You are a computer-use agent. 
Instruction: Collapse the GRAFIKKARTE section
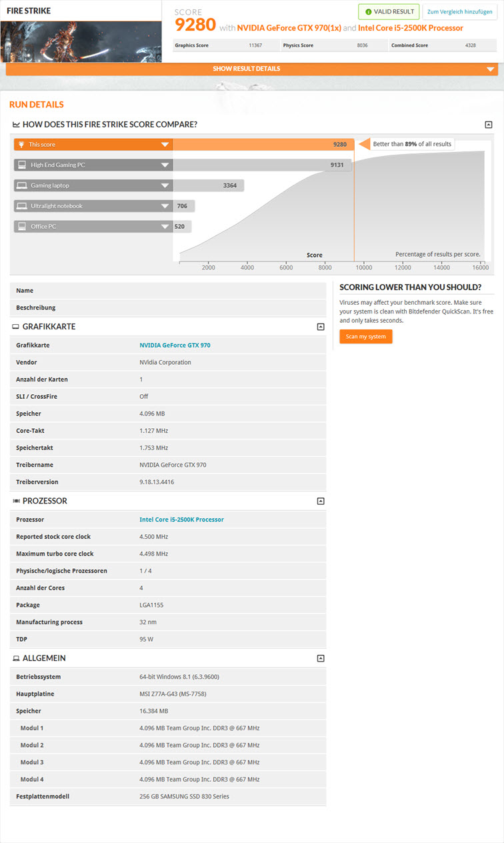[321, 327]
